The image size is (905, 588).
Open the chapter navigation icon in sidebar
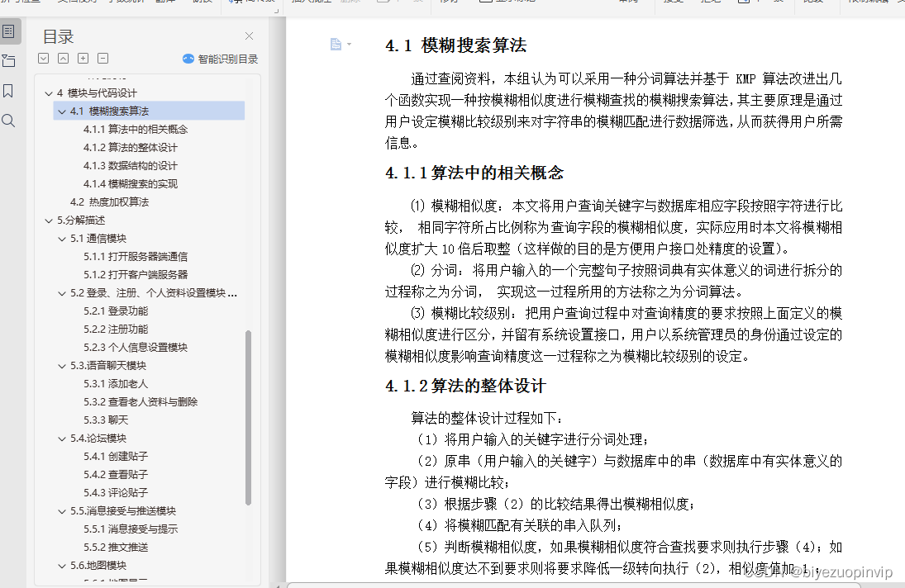pyautogui.click(x=8, y=61)
